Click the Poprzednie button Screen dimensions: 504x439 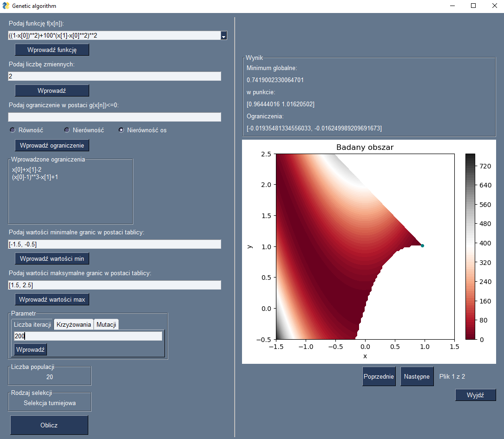[x=379, y=376]
